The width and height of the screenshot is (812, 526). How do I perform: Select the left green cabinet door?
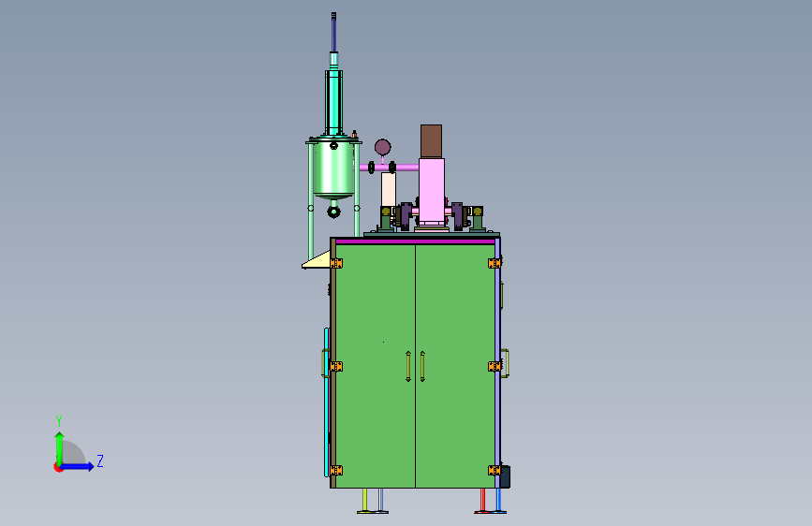tap(376, 366)
